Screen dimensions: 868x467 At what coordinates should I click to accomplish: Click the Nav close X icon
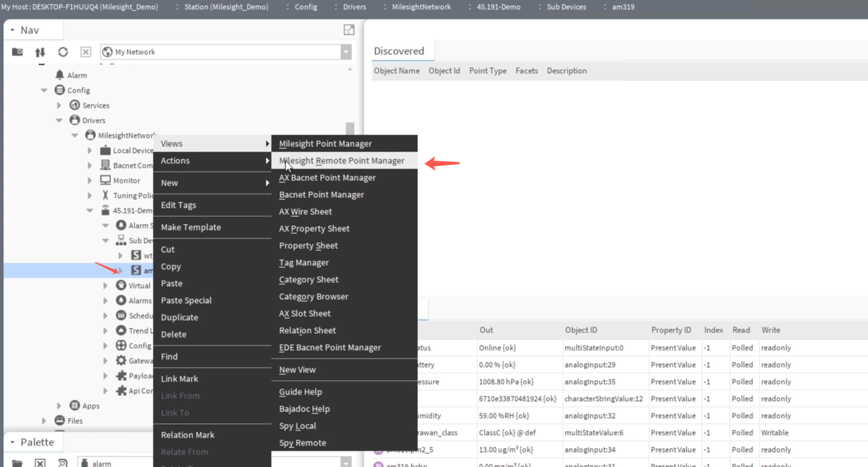pos(86,52)
